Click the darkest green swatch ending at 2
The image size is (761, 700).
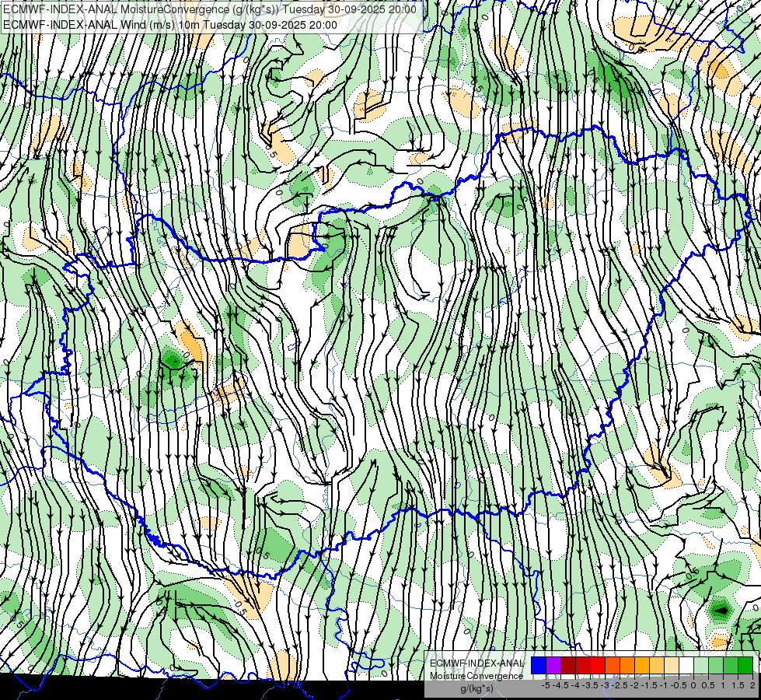click(x=745, y=665)
